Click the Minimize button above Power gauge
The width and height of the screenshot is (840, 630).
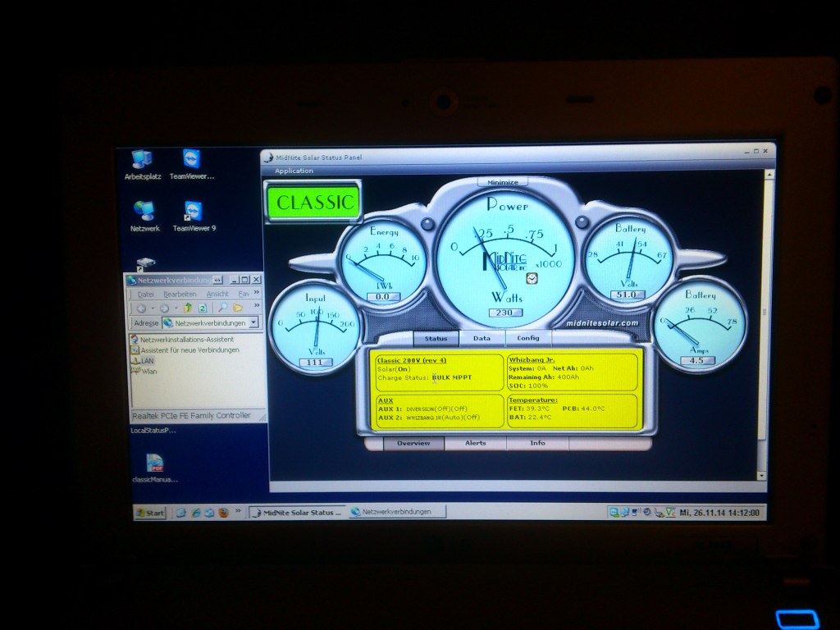point(503,182)
